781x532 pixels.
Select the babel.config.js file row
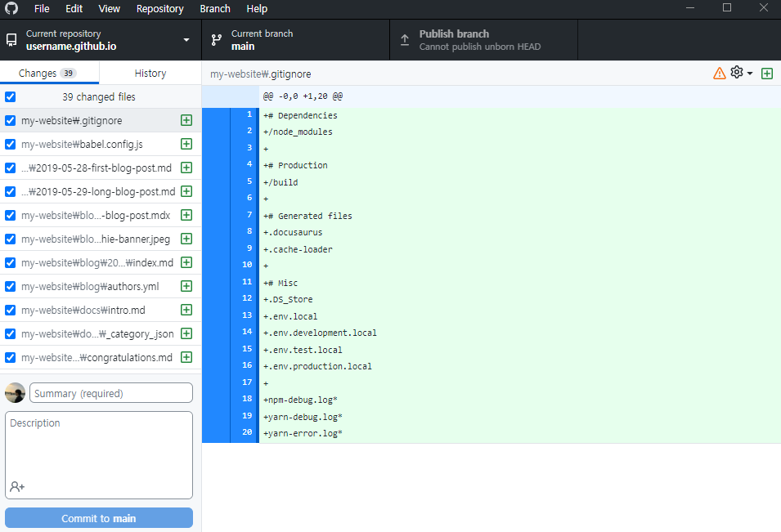point(101,144)
